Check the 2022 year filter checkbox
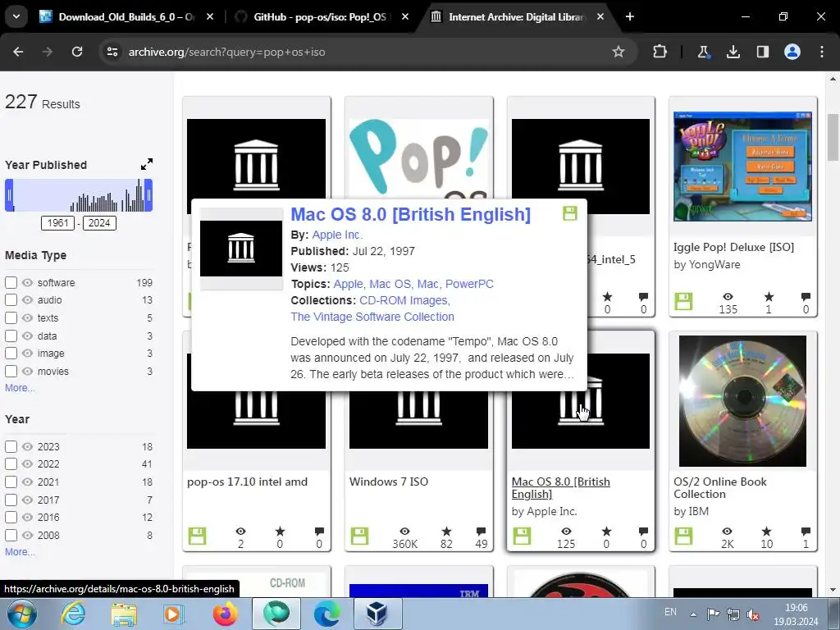This screenshot has width=840, height=630. [11, 464]
